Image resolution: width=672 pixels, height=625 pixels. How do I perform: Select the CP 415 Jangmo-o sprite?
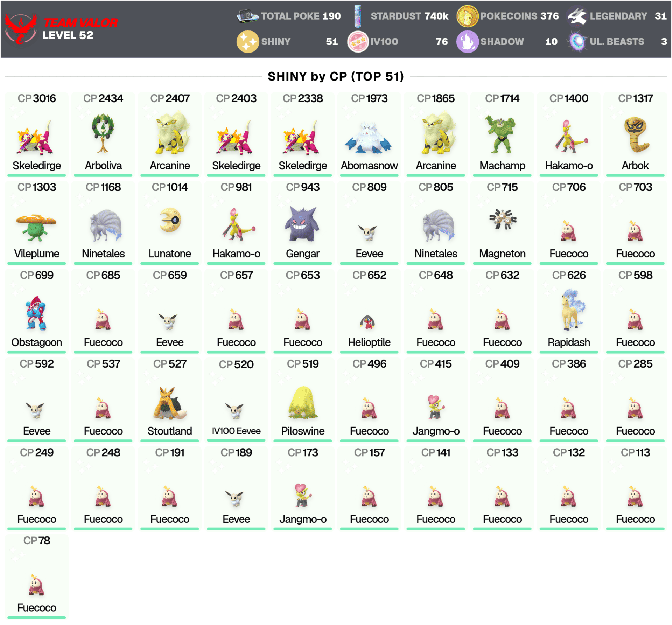tap(436, 407)
